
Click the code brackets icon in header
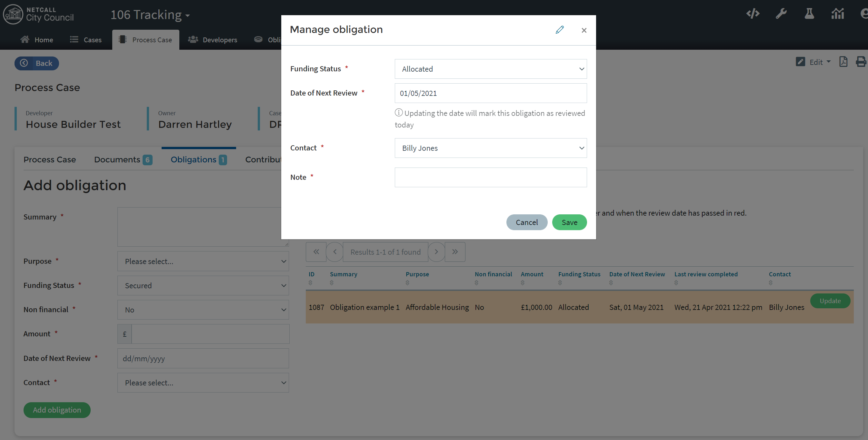(x=753, y=14)
